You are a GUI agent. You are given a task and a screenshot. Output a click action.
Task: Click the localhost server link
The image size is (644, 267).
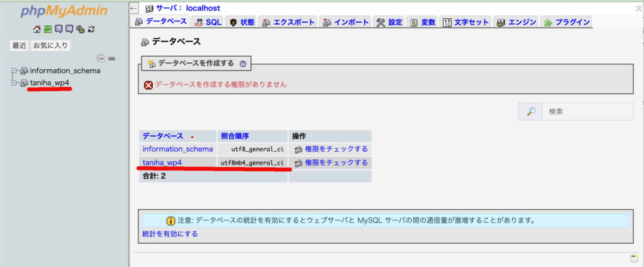[x=203, y=8]
